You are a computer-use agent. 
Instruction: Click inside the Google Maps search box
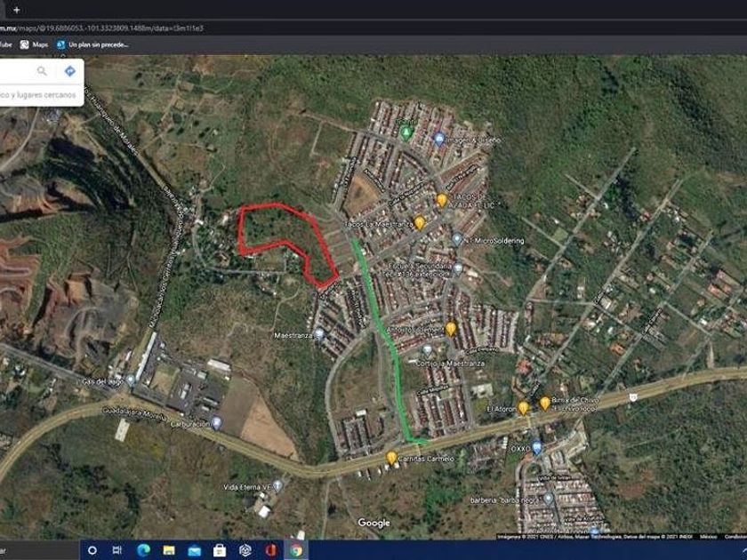coord(17,71)
